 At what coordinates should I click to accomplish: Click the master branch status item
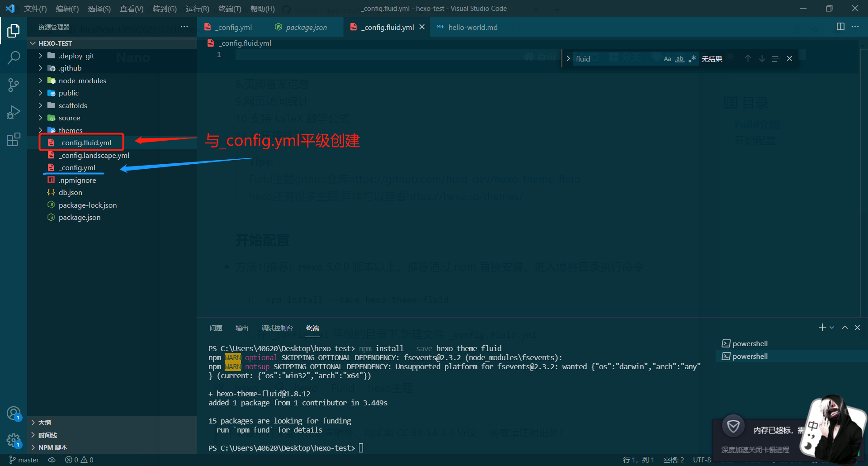pos(24,460)
